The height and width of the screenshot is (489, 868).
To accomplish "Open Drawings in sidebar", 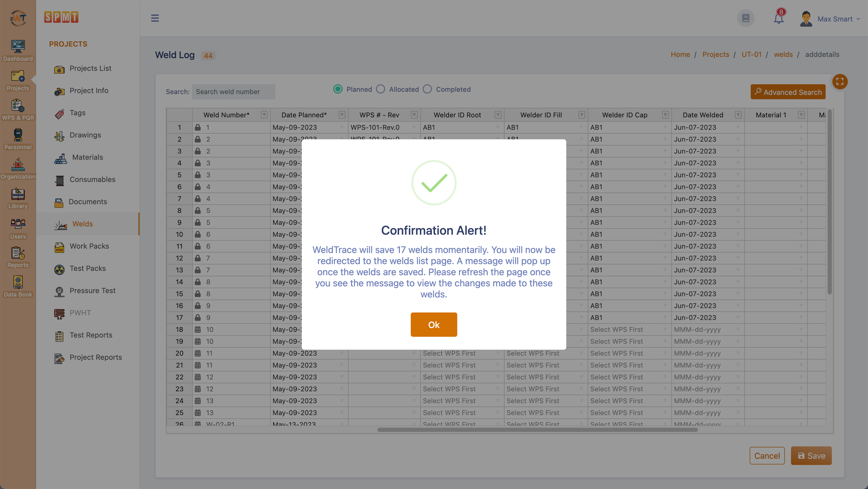I will 78,135.
